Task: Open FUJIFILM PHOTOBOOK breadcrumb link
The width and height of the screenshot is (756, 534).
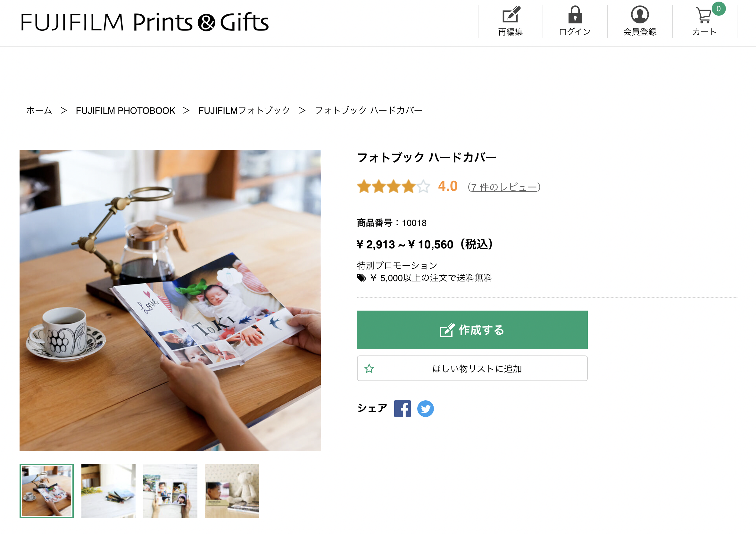Action: click(125, 111)
